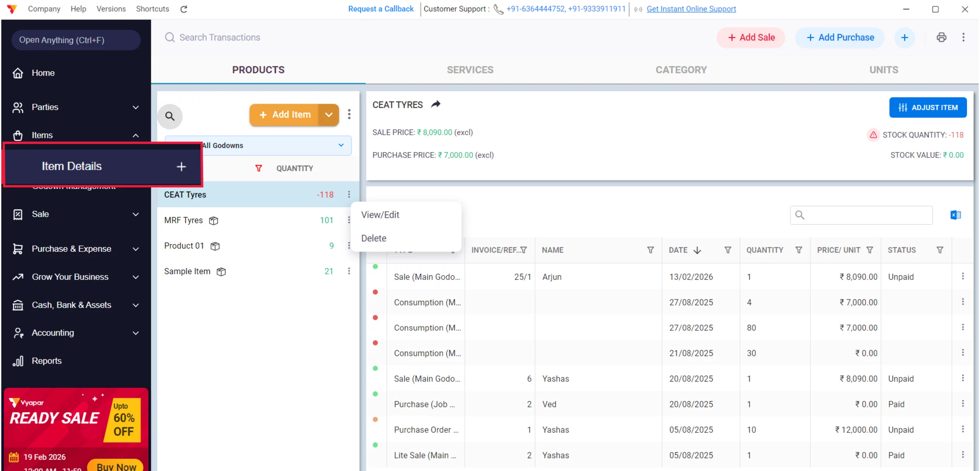Filter the STATUS column
This screenshot has width=980, height=471.
(939, 250)
